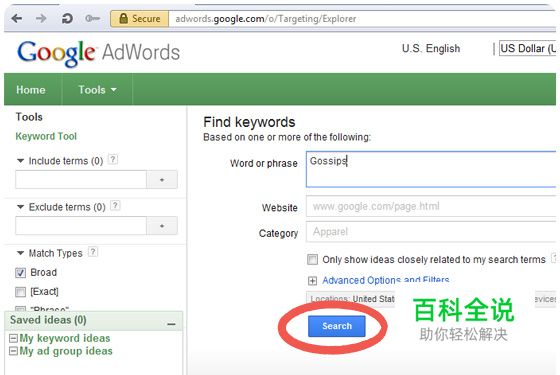Click the Include terms input field

tap(81, 179)
